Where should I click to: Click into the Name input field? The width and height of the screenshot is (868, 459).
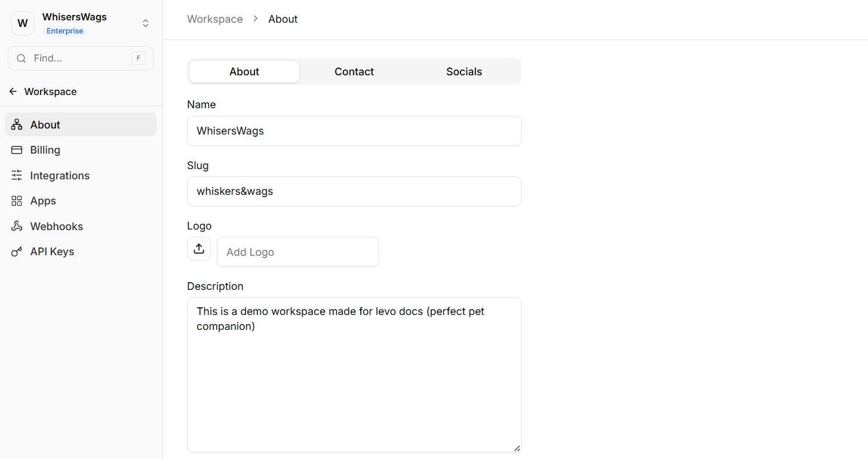354,131
